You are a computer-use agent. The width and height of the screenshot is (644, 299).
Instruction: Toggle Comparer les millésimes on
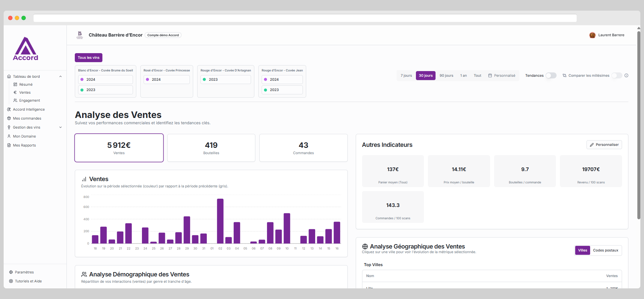[617, 75]
